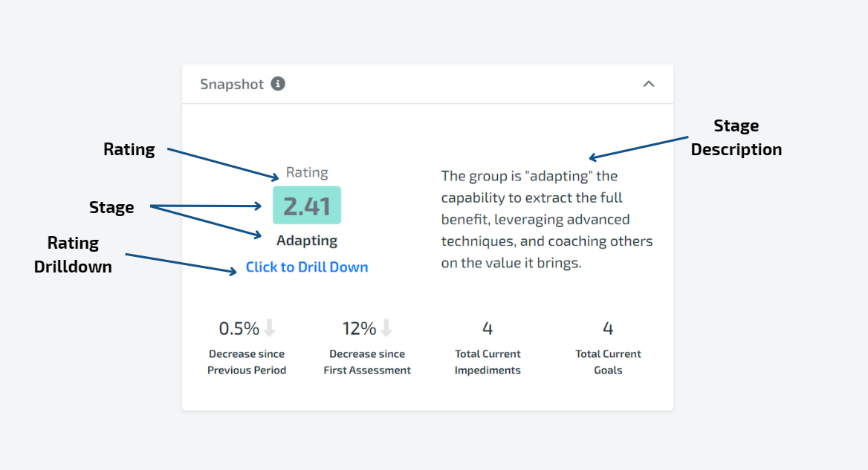
Task: Click the down arrow next to 0.5%
Action: click(x=270, y=328)
